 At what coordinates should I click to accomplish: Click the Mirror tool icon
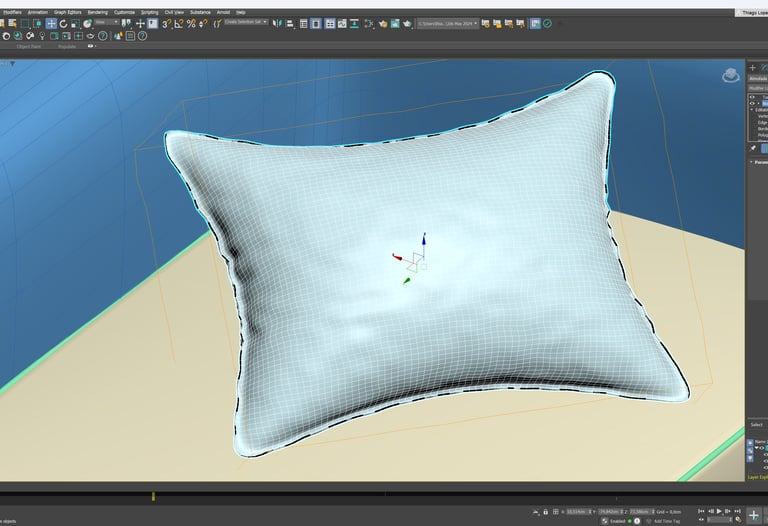click(x=277, y=23)
